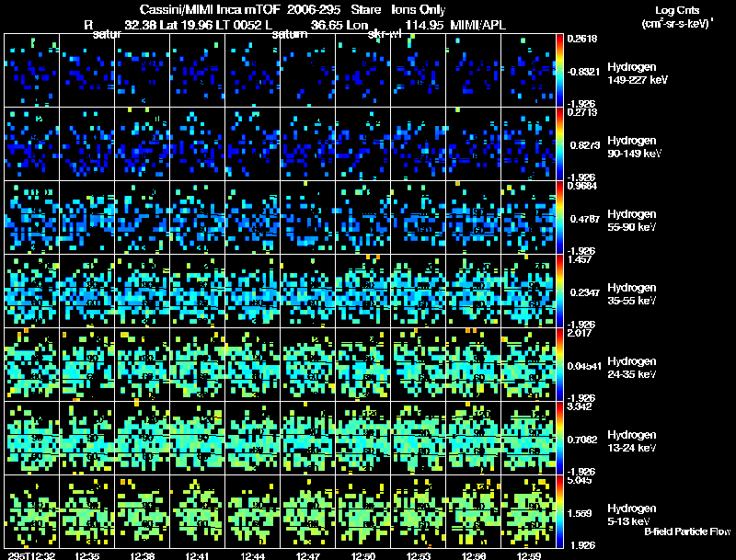Screen dimensions: 736x560
Task: Select the 12:35 time label
Action: pos(86,554)
